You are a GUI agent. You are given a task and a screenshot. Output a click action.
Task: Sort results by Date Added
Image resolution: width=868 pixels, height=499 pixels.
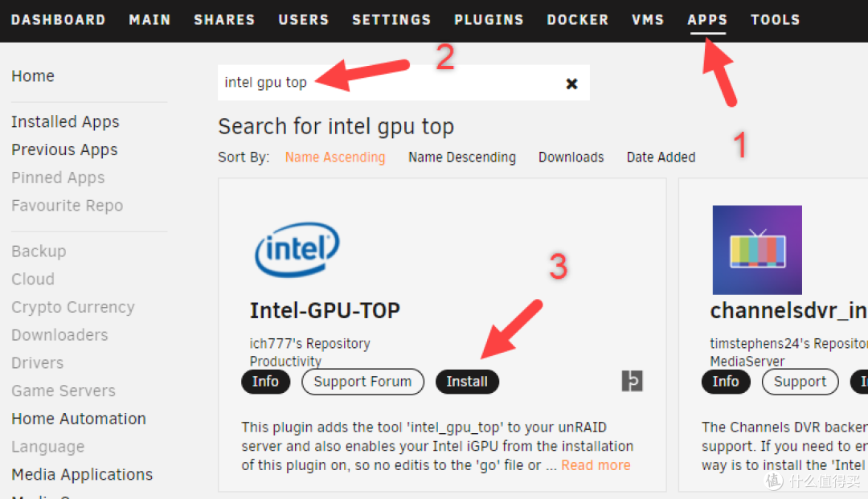pos(661,157)
